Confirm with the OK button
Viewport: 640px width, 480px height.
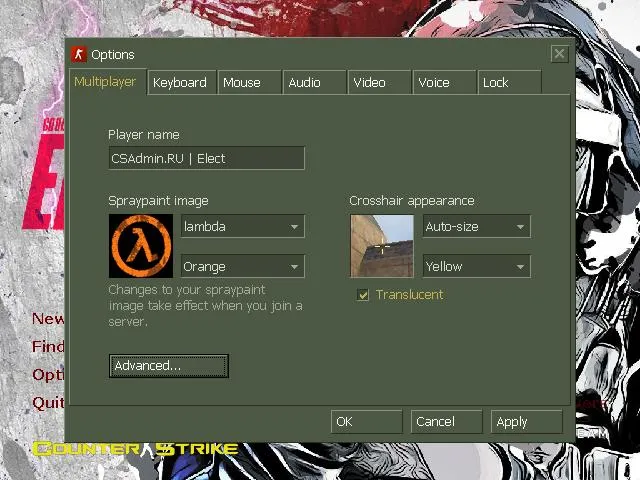click(367, 421)
